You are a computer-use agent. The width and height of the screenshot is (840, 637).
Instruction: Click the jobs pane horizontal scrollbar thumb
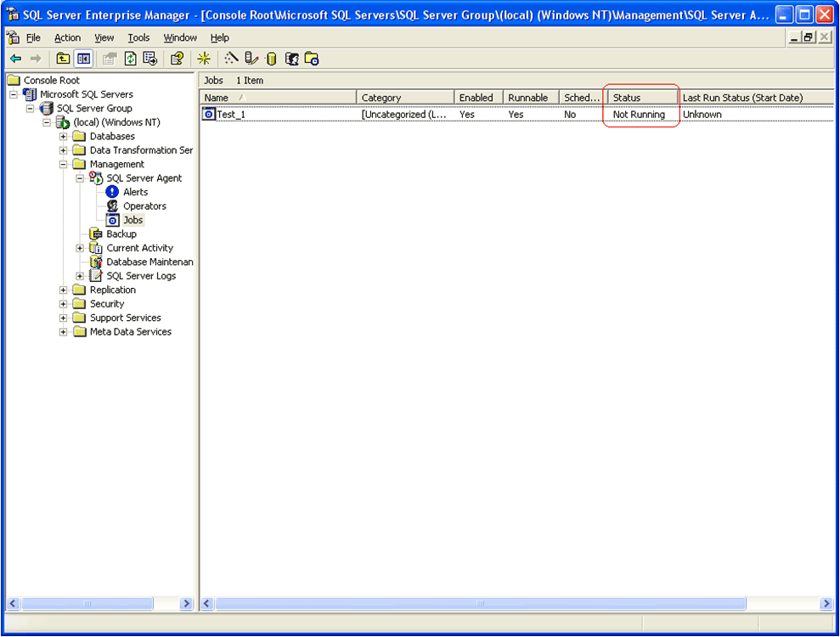pyautogui.click(x=480, y=604)
